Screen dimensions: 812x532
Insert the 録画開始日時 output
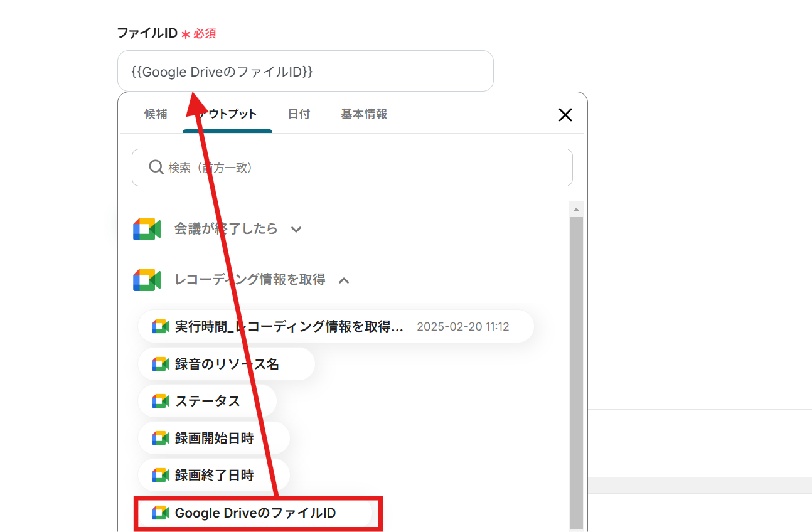214,439
